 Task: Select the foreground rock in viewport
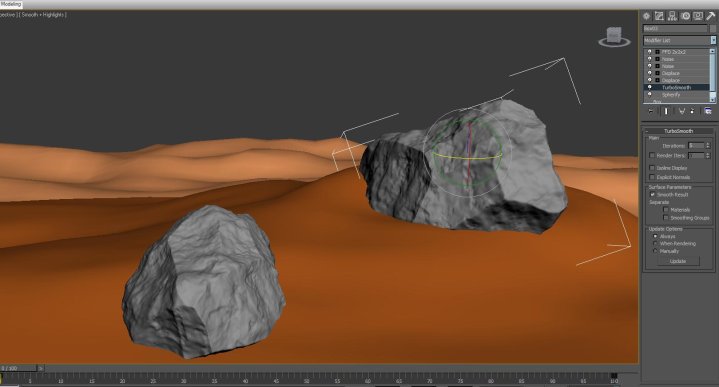204,282
